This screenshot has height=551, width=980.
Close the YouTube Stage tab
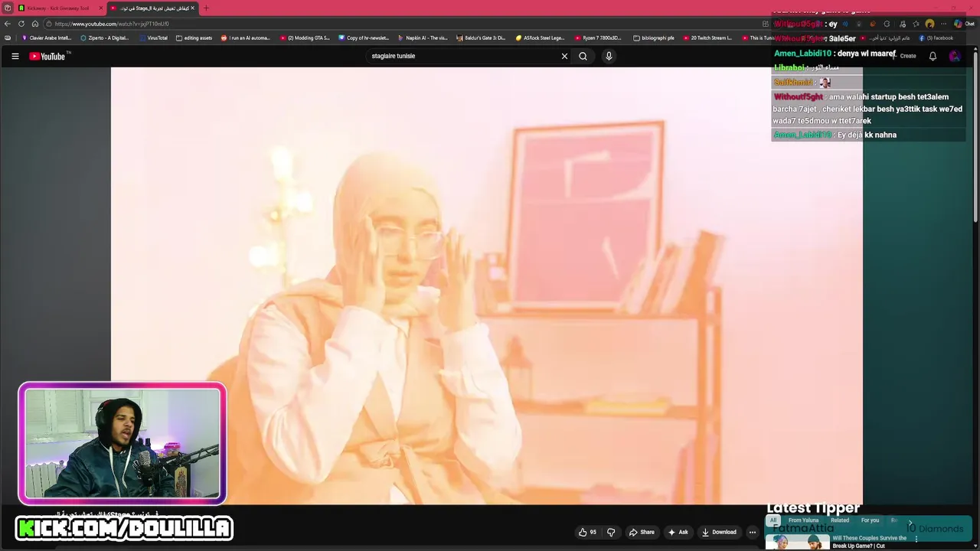(x=192, y=8)
